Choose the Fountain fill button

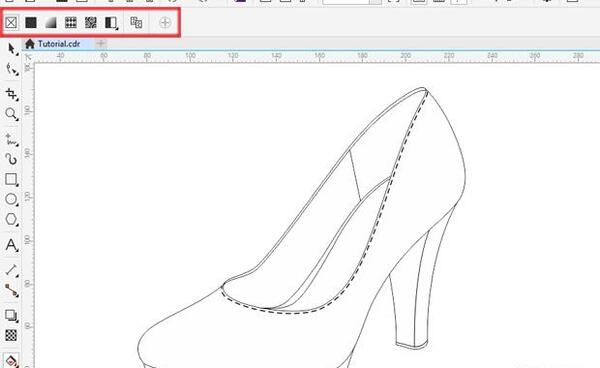point(51,23)
